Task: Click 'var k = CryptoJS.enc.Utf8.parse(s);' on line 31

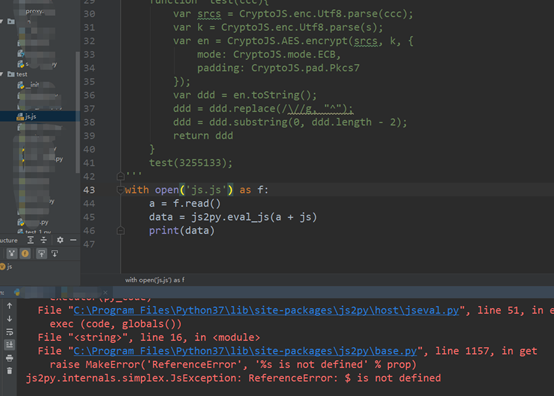Action: [278, 28]
